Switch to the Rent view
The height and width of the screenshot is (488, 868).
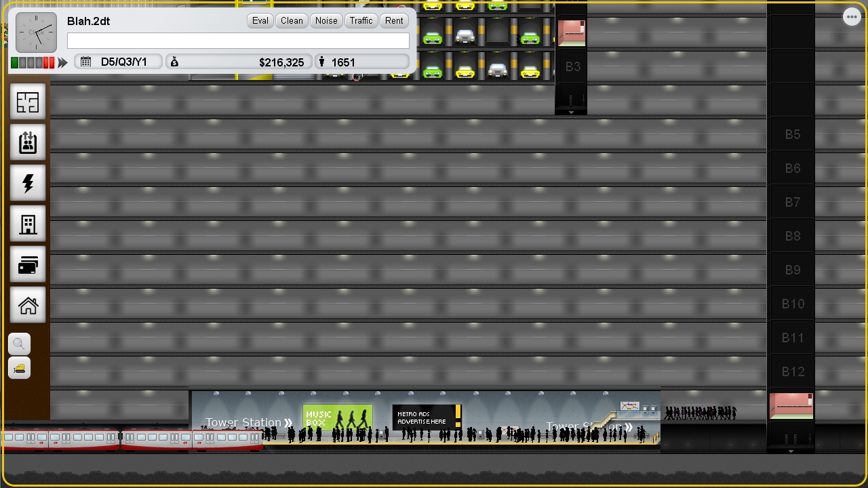coord(394,20)
